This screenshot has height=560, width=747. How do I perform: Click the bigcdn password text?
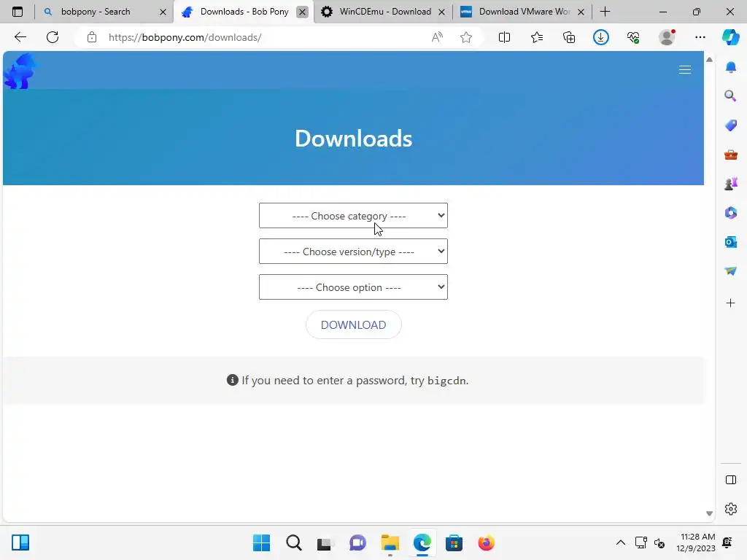pos(446,381)
